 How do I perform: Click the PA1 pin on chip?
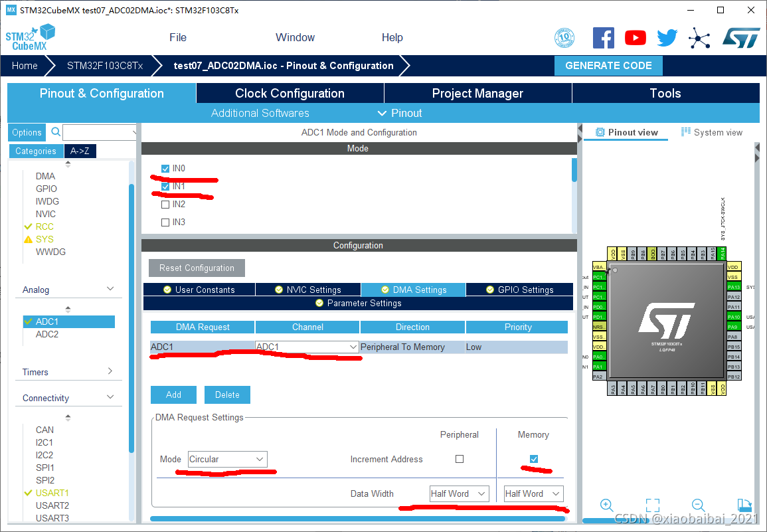click(599, 367)
